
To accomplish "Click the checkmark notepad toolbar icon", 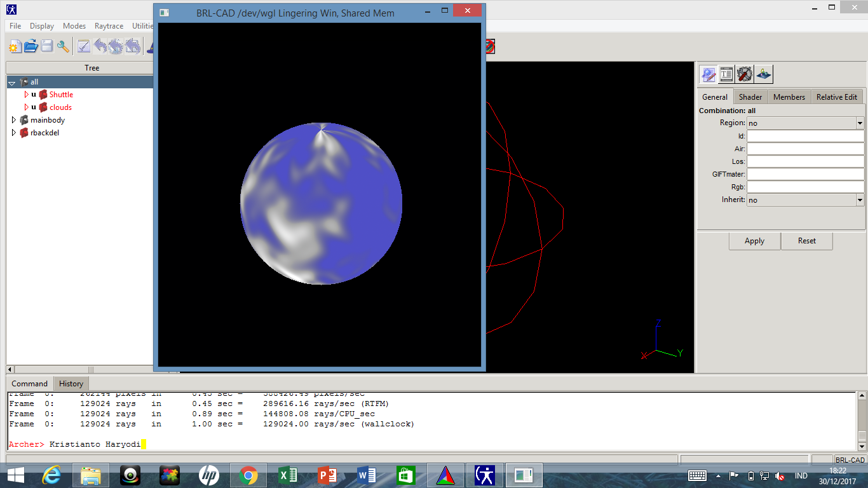I will [84, 46].
